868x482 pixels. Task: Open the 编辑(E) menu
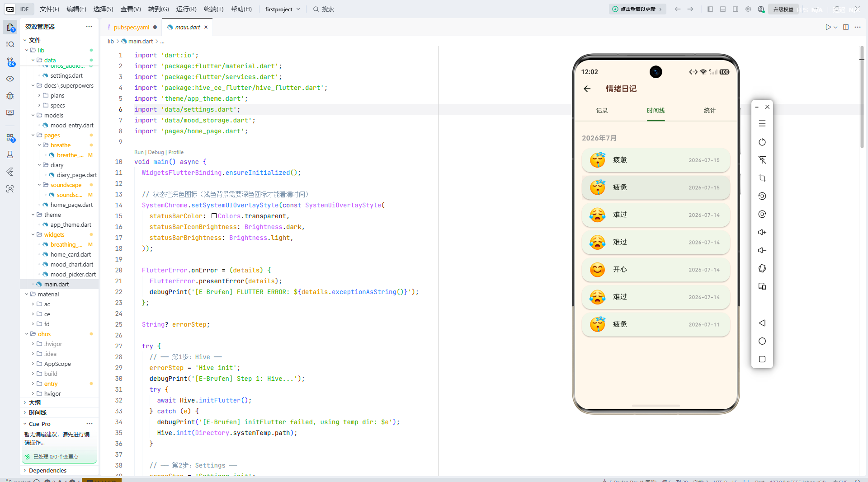(x=76, y=9)
